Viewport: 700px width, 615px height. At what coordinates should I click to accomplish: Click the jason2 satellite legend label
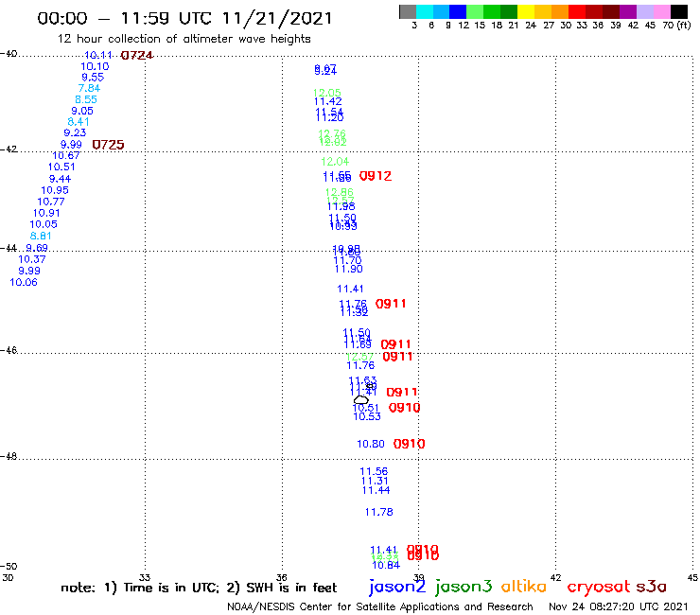click(x=397, y=587)
